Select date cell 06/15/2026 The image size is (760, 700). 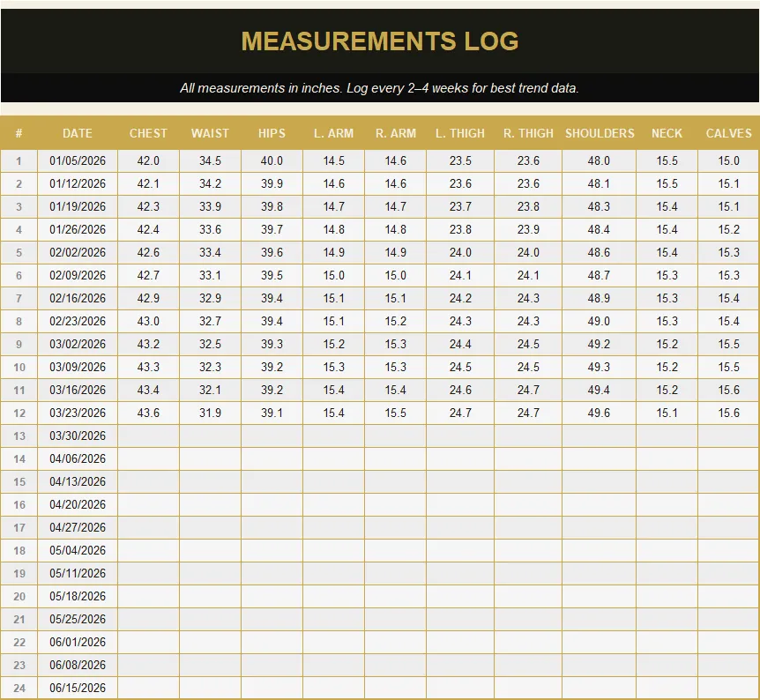(x=78, y=688)
